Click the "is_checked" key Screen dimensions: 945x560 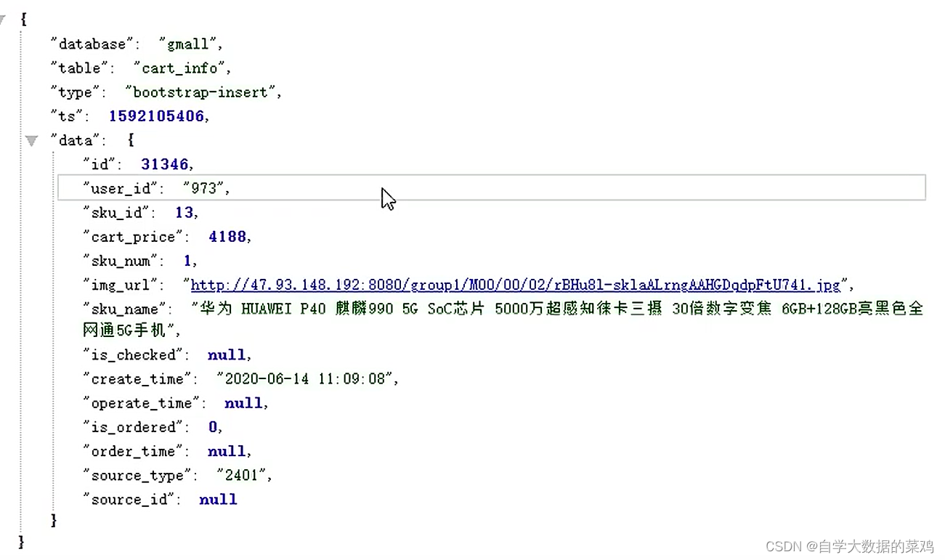point(133,355)
